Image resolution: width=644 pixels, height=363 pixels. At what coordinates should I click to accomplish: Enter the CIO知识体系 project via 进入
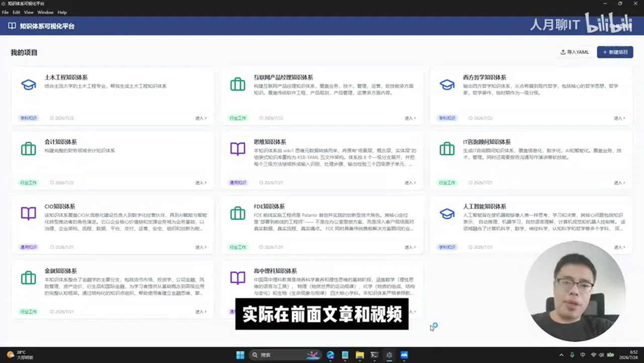pos(201,247)
